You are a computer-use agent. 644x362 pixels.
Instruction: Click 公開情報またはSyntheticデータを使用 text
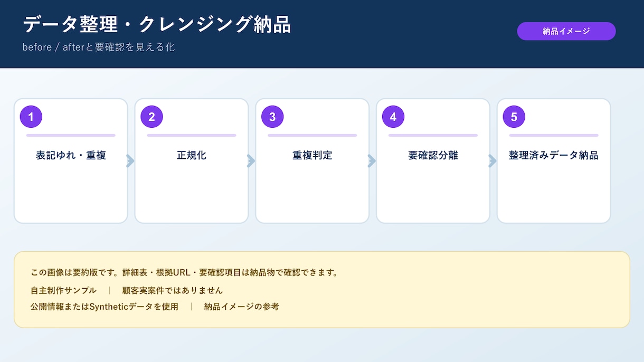click(x=105, y=307)
